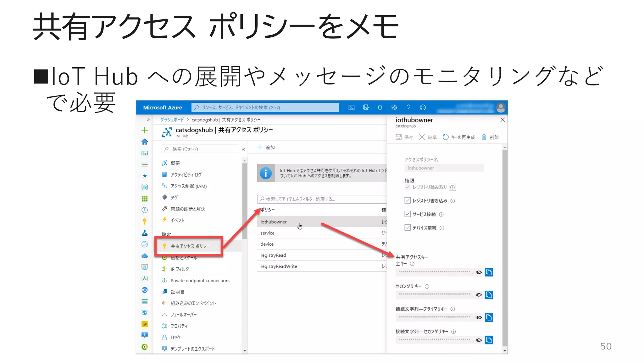Click the 追加 add policy button
Screen dimensions: 644x362
pyautogui.click(x=266, y=147)
